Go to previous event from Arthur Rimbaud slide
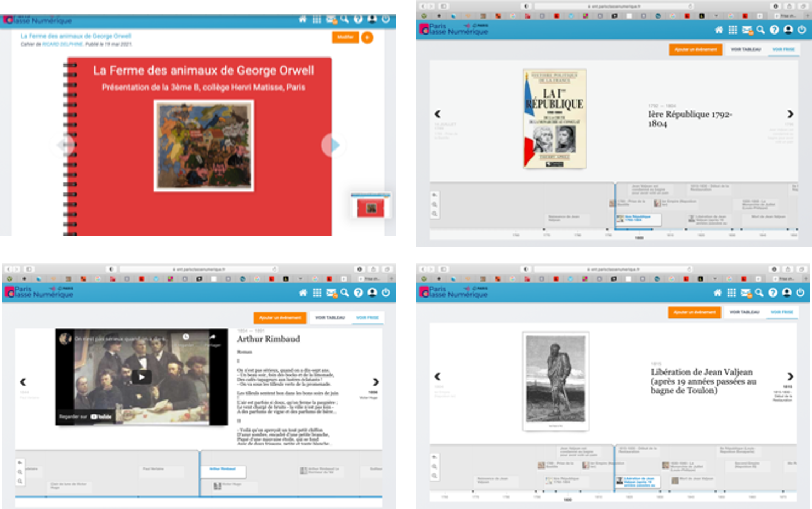Screen dimensions: 812x509 23,382
